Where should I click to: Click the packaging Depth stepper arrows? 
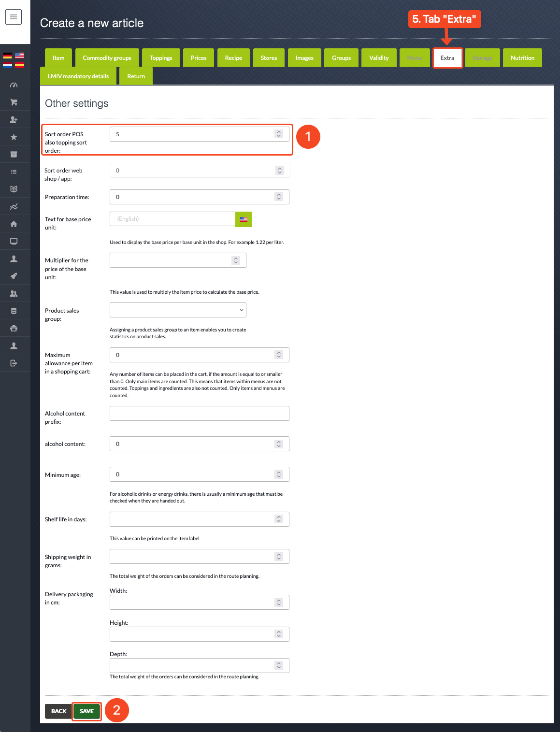pos(279,665)
